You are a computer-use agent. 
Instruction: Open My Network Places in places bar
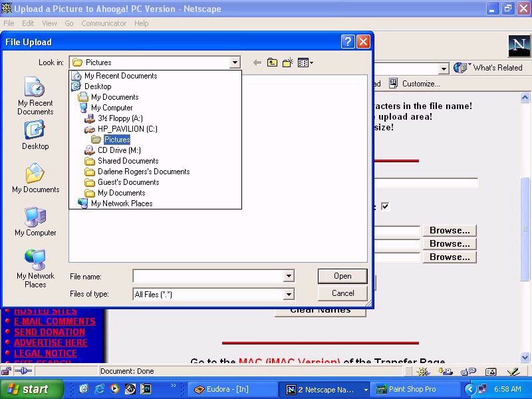click(35, 269)
